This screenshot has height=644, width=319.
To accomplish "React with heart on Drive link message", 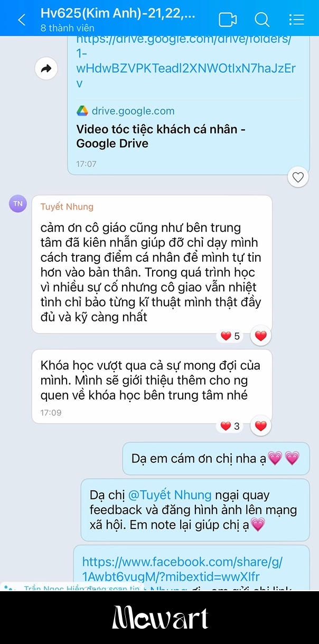I will pyautogui.click(x=298, y=177).
